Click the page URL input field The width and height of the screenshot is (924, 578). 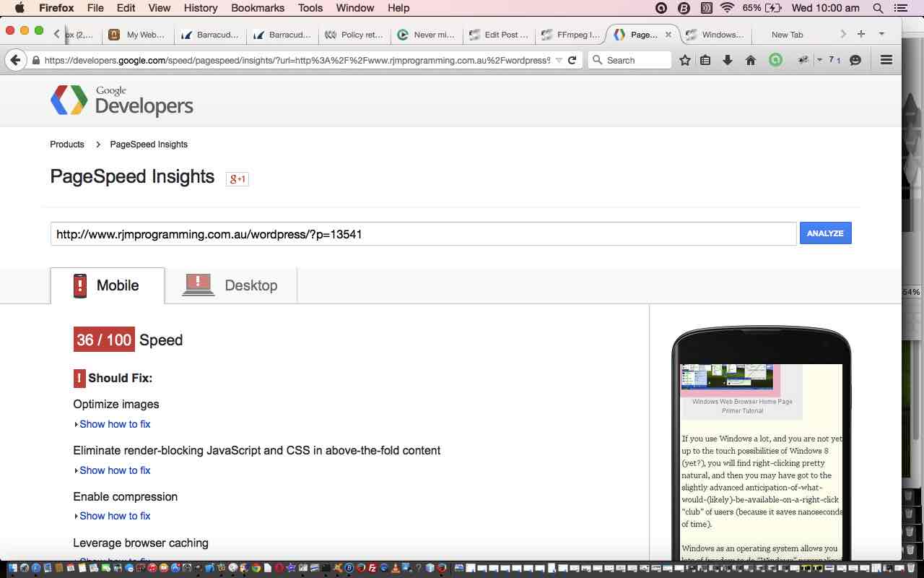(424, 234)
